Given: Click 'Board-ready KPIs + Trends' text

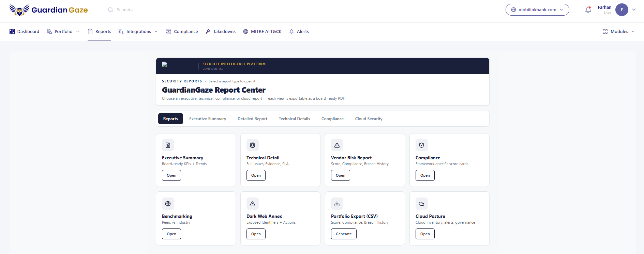Looking at the screenshot, I should pos(184,164).
